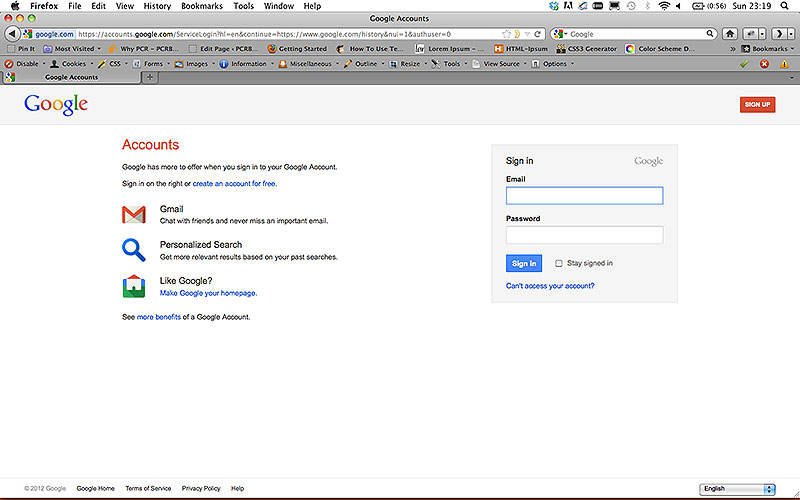
Task: Expand the Bookmarks menu button in the bookmarks bar
Action: point(768,49)
